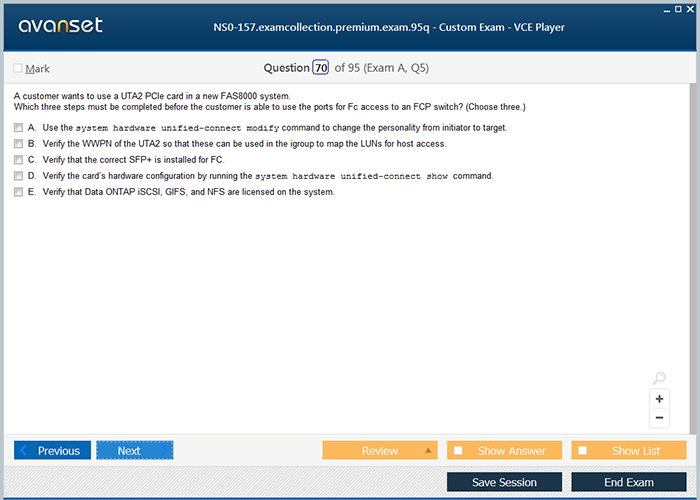Select answer A checkbox about personality change
Viewport: 700px width, 500px height.
[x=18, y=128]
